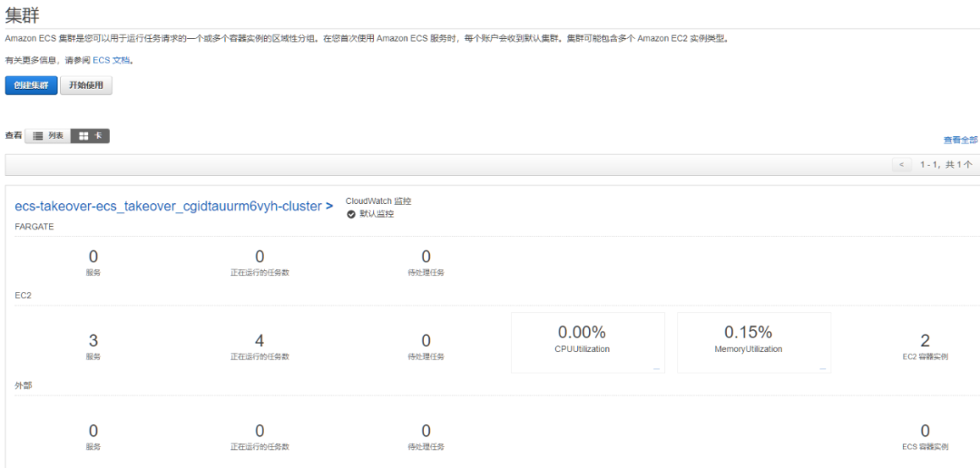This screenshot has width=980, height=468.
Task: Click the EC2 服务 count of 3
Action: click(x=93, y=341)
